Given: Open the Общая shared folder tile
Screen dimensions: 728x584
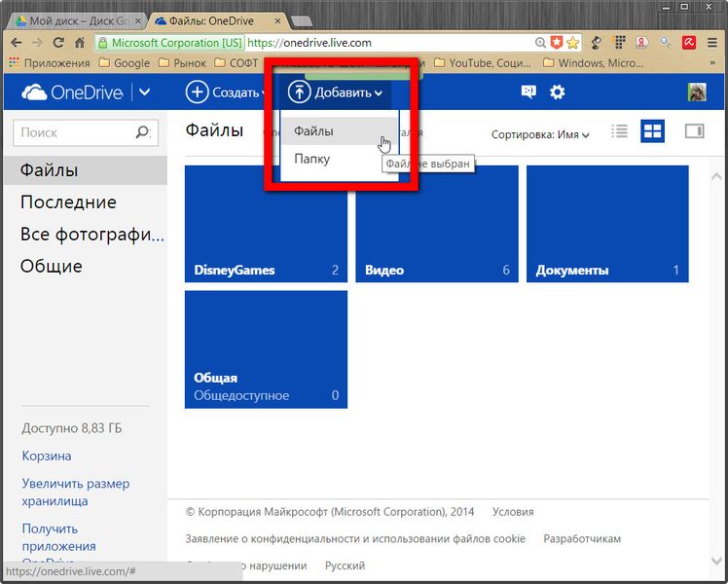Looking at the screenshot, I should click(x=266, y=349).
